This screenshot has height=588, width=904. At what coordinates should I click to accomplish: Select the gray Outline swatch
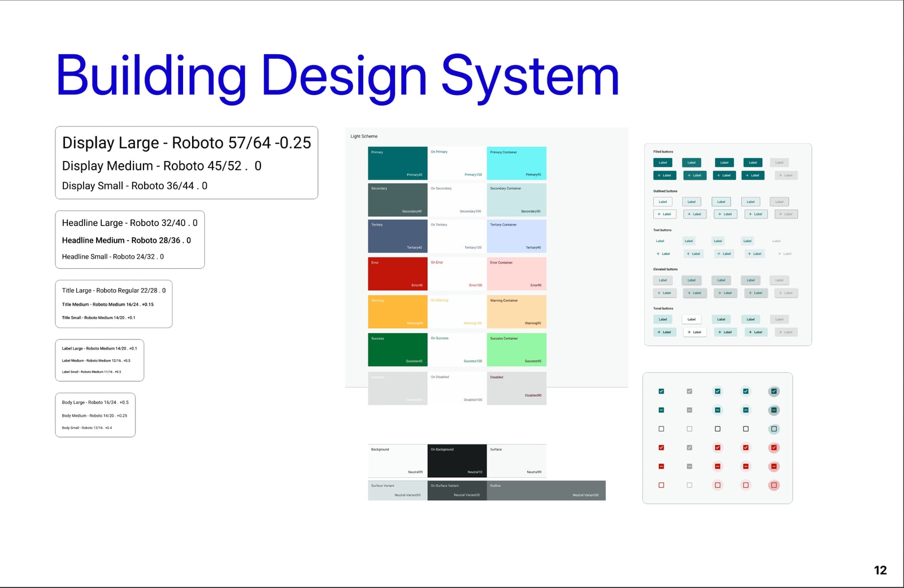[x=546, y=490]
